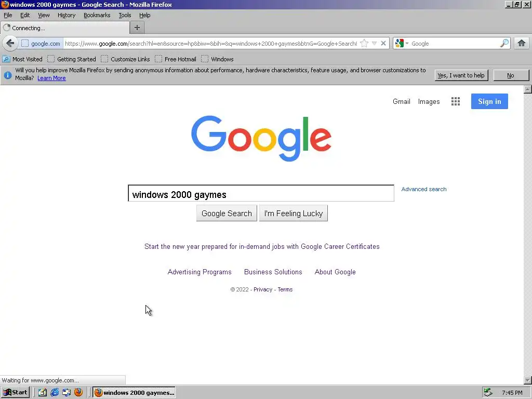Stop loading with the X icon in address bar

(x=383, y=44)
